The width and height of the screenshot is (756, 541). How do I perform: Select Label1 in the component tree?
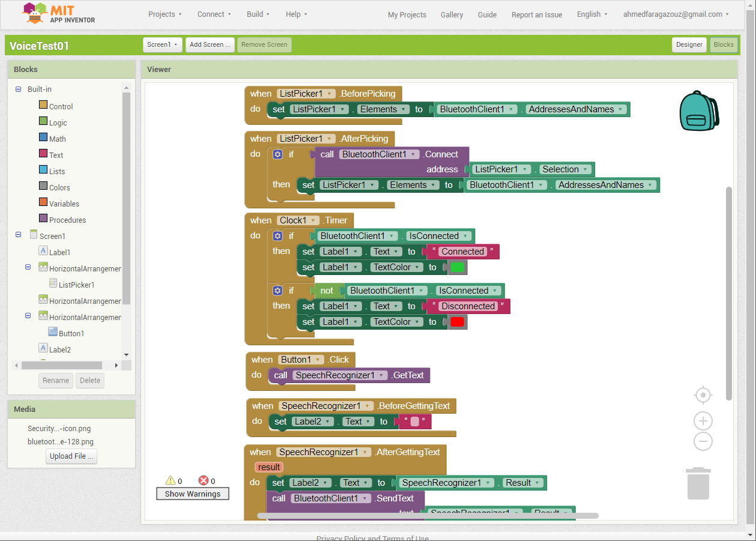pyautogui.click(x=55, y=252)
